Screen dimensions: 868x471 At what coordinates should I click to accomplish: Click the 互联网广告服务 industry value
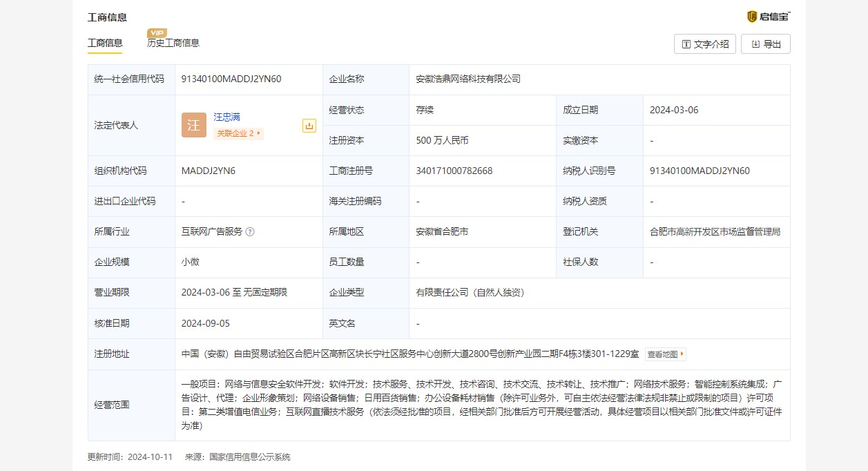pos(212,232)
